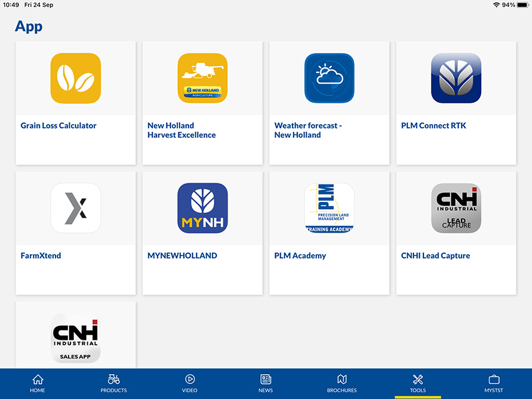Viewport: 532px width, 399px height.
Task: Tap the Home house icon
Action: (37, 379)
